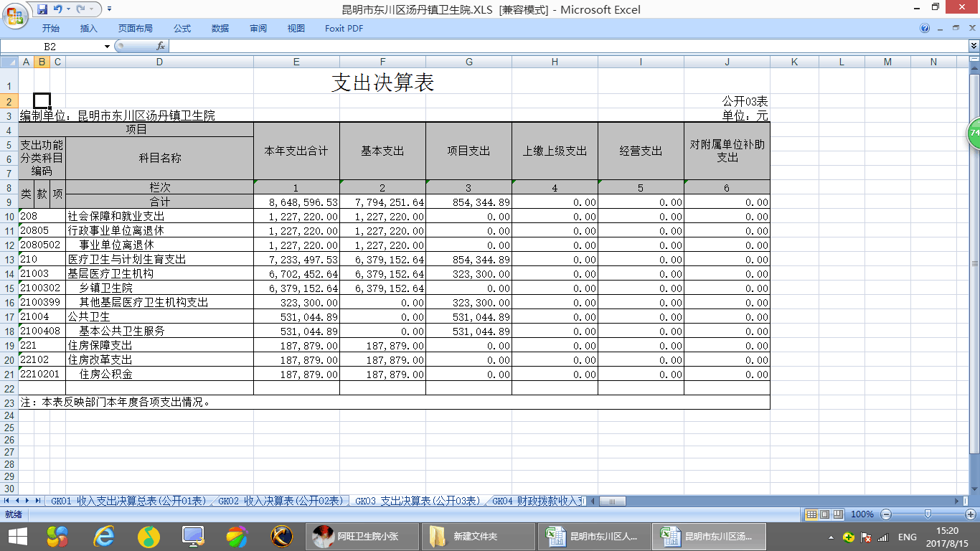Select cell 8,648,596.53 in 合计 row
This screenshot has width=980, height=551.
click(x=296, y=202)
